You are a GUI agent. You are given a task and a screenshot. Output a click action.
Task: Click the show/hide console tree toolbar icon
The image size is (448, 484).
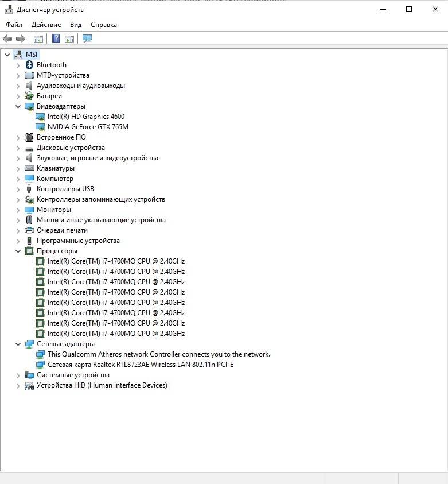(38, 39)
